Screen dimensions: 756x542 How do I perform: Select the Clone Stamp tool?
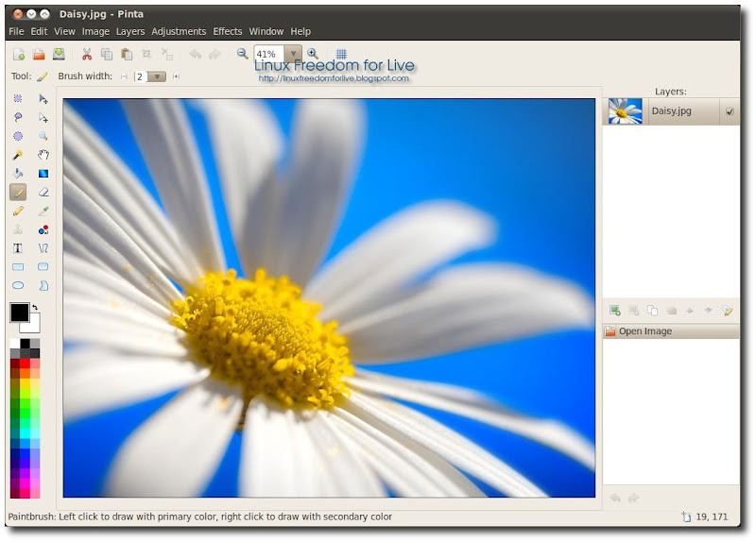point(18,229)
